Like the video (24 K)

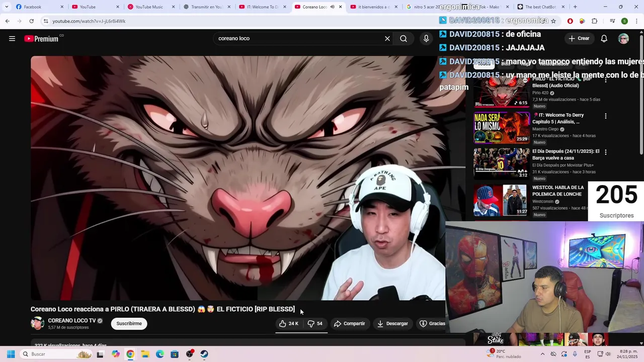pyautogui.click(x=289, y=324)
